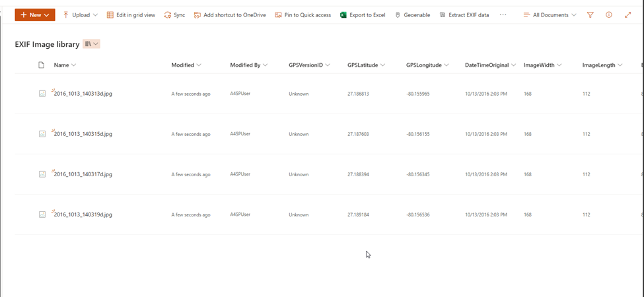Open file 2016_1013_140317d.jpg
644x297 pixels.
(83, 174)
